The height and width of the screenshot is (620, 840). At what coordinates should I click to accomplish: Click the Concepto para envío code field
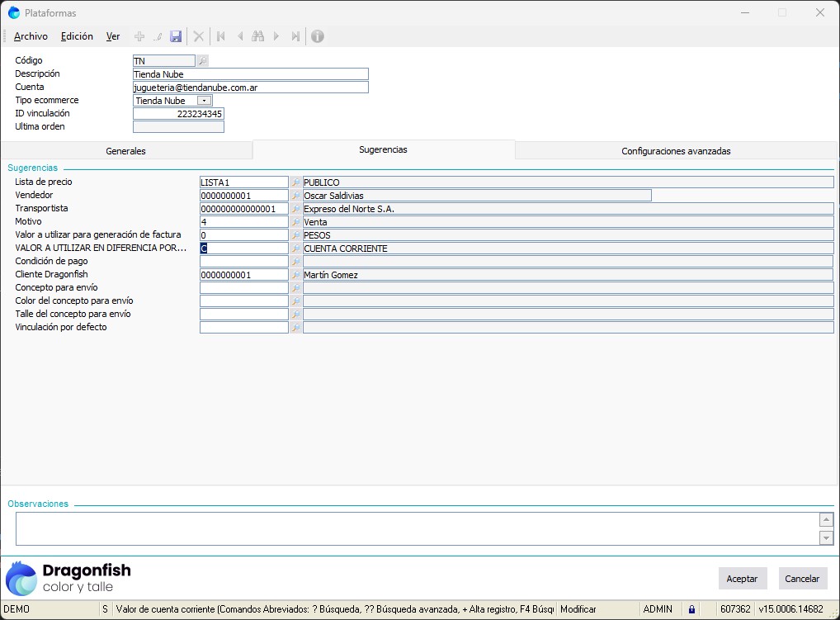tap(243, 288)
